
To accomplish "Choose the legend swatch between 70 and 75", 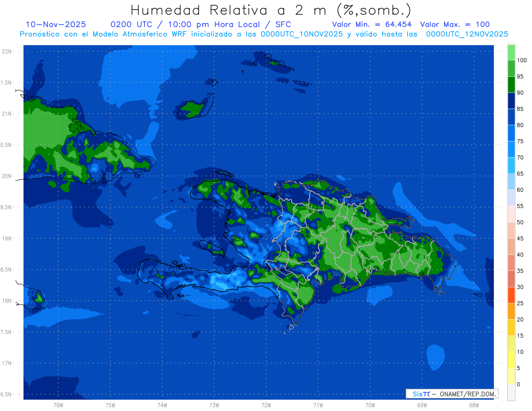I will click(x=511, y=149).
